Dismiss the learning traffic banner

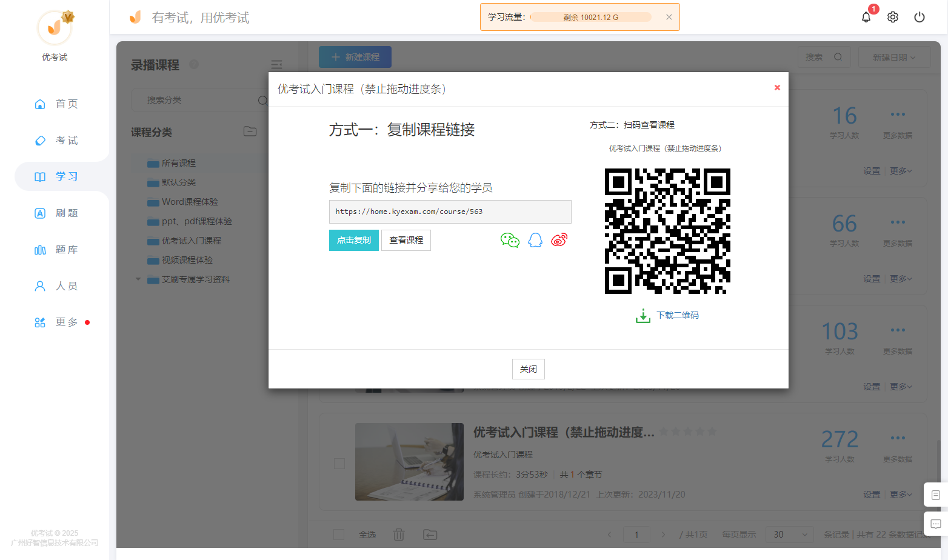click(x=669, y=17)
